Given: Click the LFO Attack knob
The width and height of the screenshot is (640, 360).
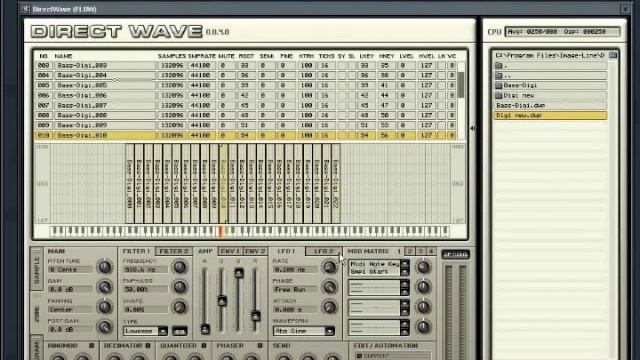Looking at the screenshot, I should click(329, 307).
